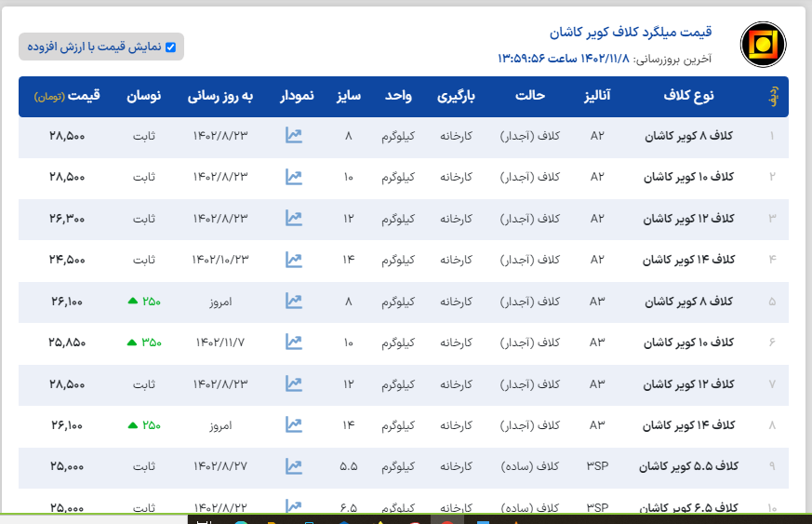Image resolution: width=812 pixels, height=524 pixels.
Task: Click title قیمت میلگرد کلاف کویر کاشان
Action: pos(632,33)
